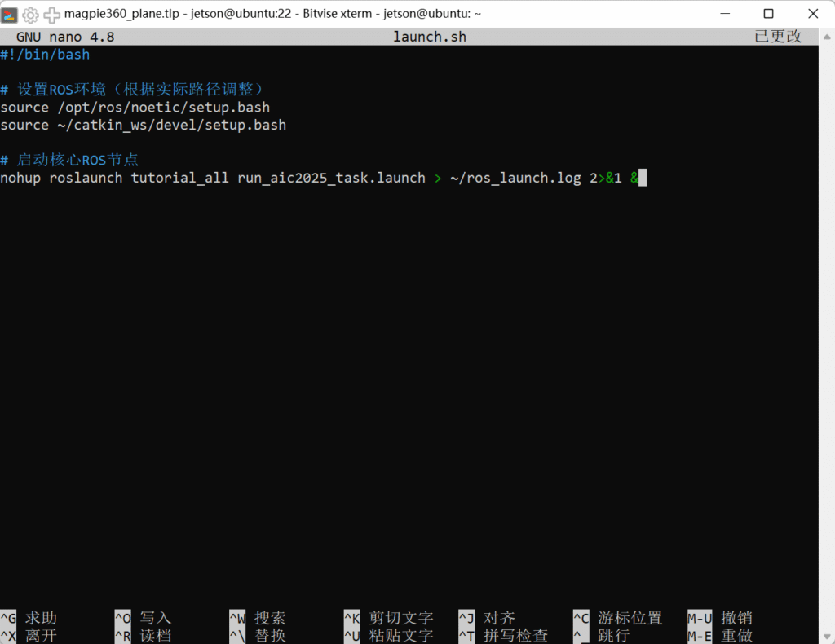835x644 pixels.
Task: Click the ^X 离开 exit shortcut
Action: tap(29, 635)
